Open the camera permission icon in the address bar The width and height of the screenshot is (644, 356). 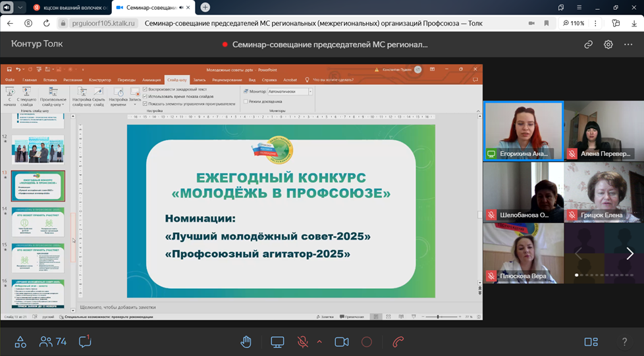click(531, 24)
